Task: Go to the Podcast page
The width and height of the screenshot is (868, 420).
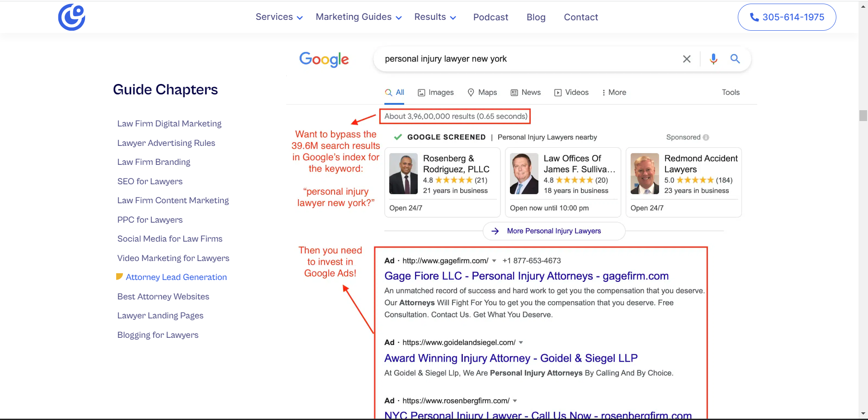Action: tap(491, 17)
